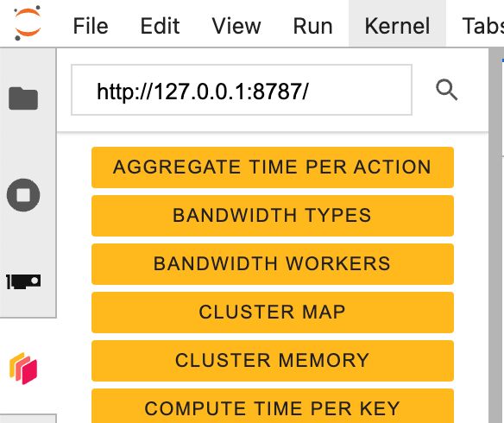The width and height of the screenshot is (504, 423).
Task: Click the Jupyter logo icon
Action: click(x=28, y=23)
